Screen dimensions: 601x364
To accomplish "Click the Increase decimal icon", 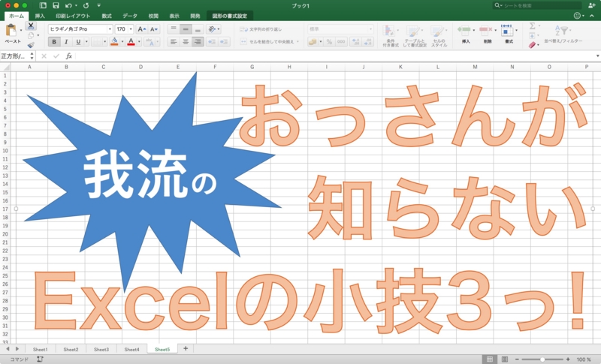I will [x=355, y=42].
